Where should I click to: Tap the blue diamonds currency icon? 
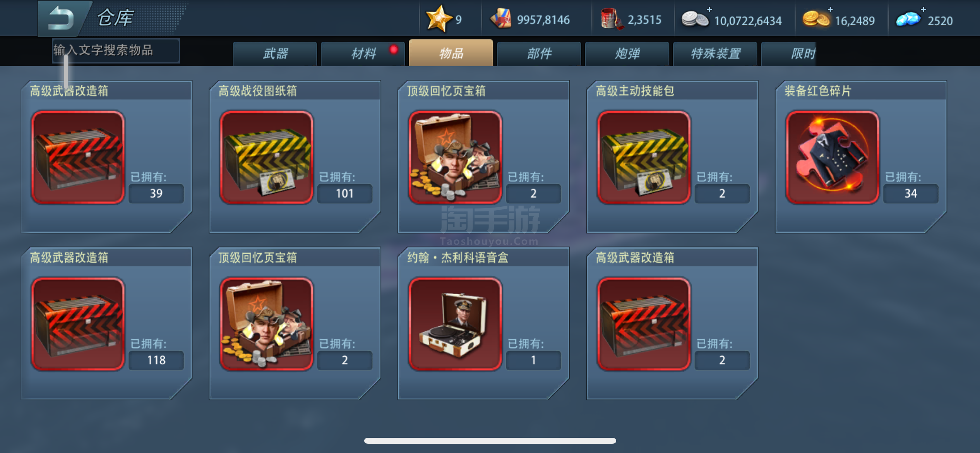click(908, 19)
